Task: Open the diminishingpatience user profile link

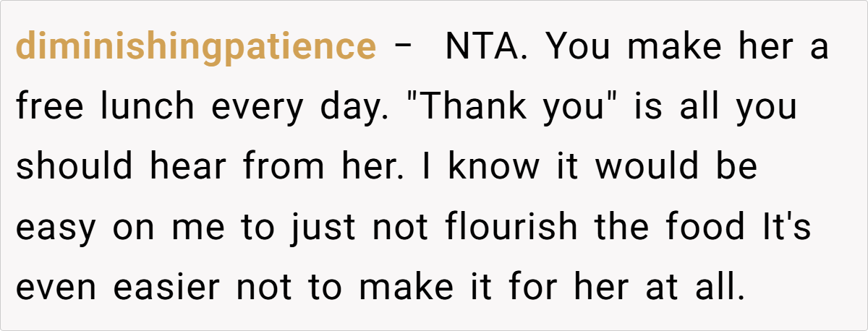Action: point(195,48)
